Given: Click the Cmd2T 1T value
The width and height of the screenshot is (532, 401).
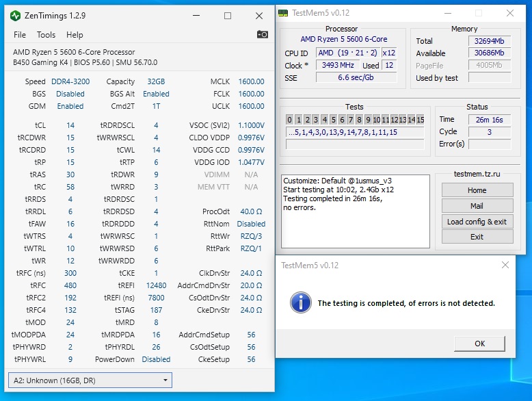Looking at the screenshot, I should pyautogui.click(x=156, y=106).
